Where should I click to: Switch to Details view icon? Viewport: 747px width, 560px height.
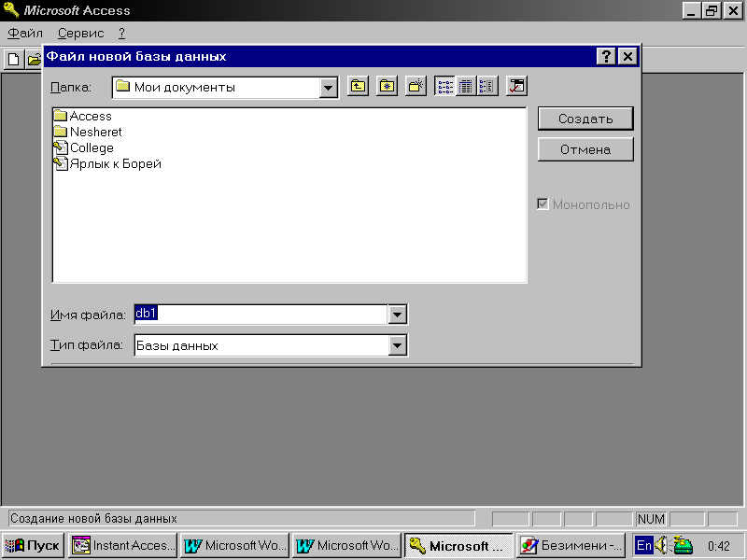(466, 86)
